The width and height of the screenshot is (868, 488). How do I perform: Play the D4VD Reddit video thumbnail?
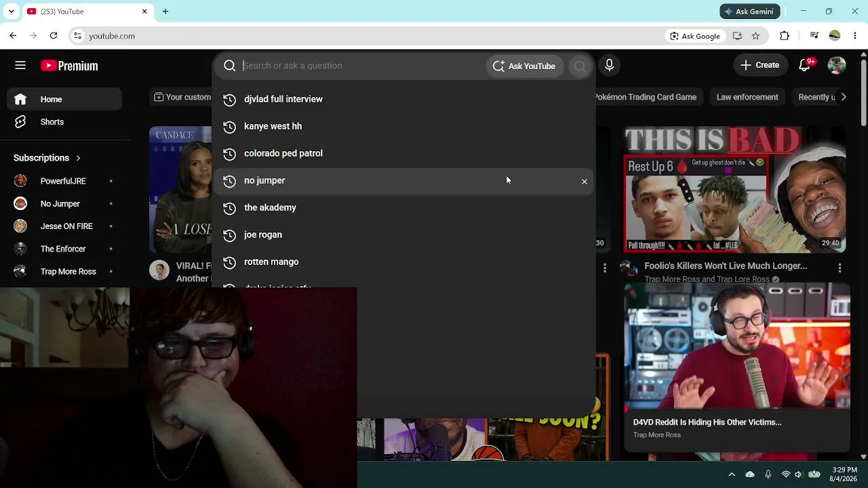737,346
